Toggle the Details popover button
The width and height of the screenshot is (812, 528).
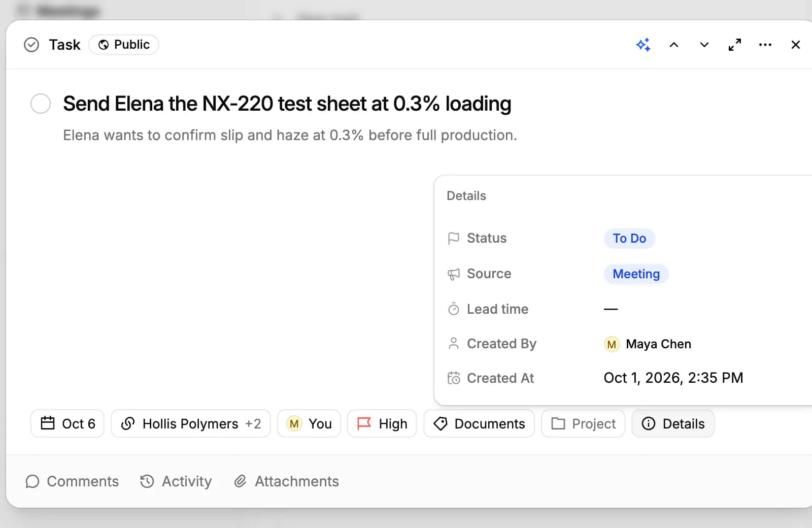673,423
